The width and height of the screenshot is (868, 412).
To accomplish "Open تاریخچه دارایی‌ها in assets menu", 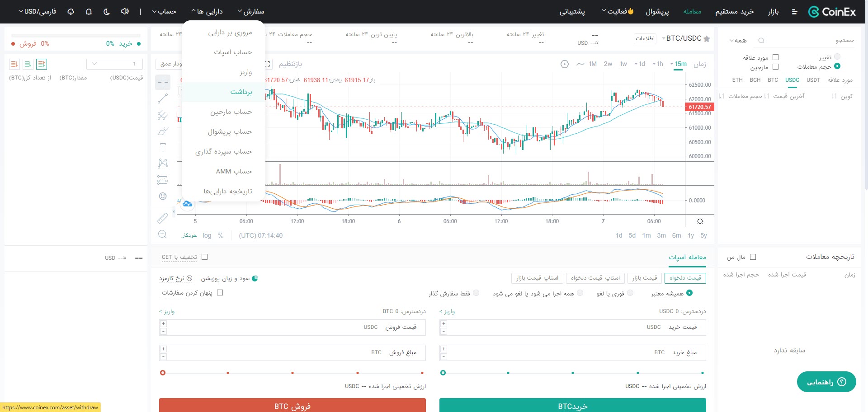I will [223, 191].
